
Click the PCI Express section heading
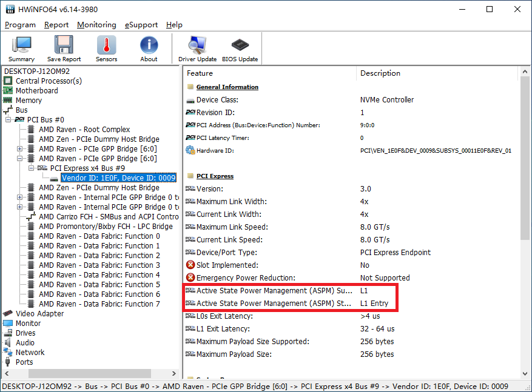215,176
